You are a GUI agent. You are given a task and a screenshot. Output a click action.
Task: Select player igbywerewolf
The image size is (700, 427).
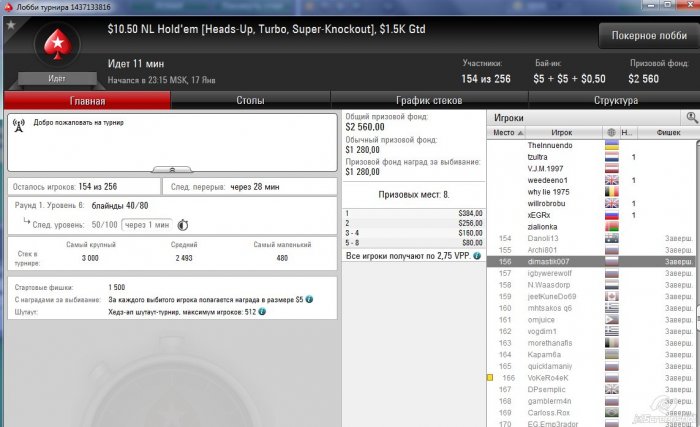click(x=549, y=273)
